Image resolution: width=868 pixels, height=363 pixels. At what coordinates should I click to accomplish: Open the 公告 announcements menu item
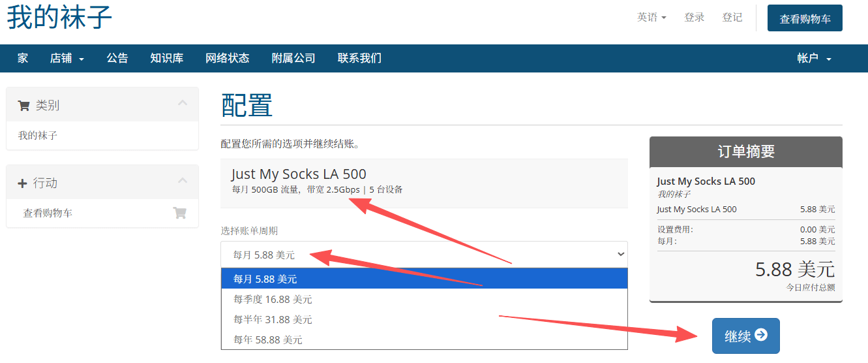tap(117, 58)
